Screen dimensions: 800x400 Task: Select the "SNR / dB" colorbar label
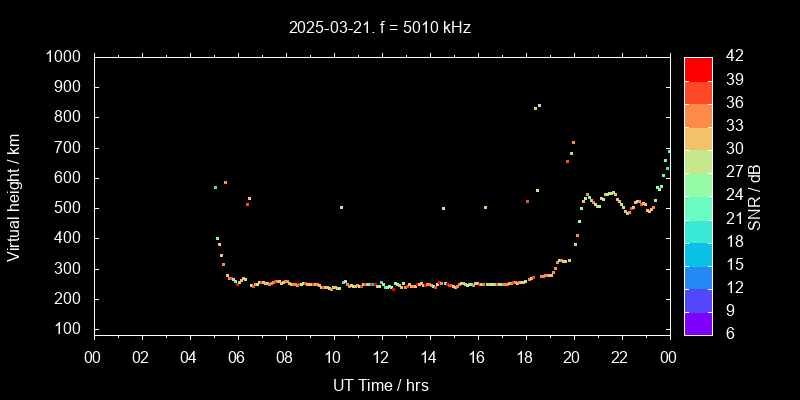pyautogui.click(x=755, y=195)
